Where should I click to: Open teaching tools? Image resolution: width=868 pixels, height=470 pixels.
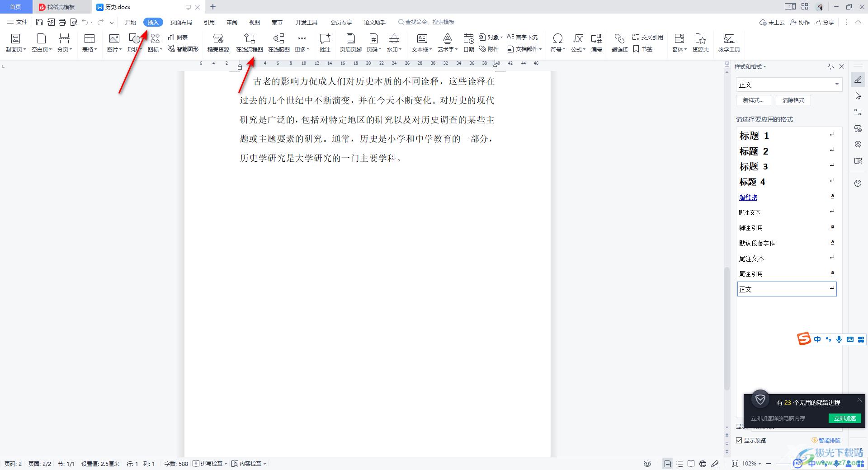click(x=729, y=43)
